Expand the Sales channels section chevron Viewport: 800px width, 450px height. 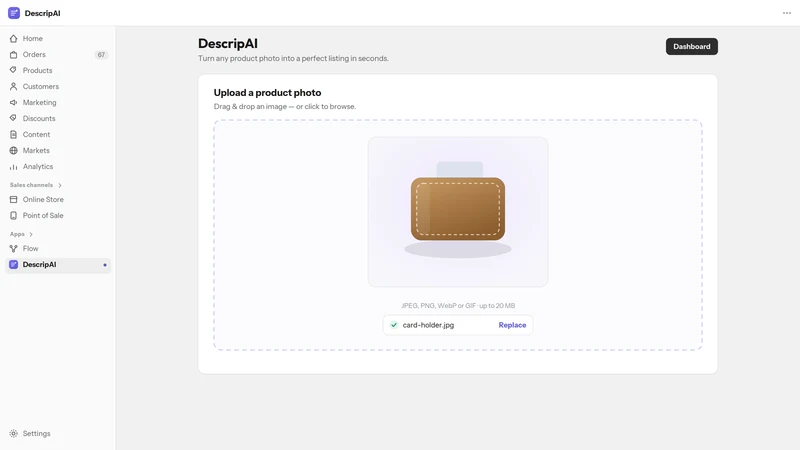point(60,185)
